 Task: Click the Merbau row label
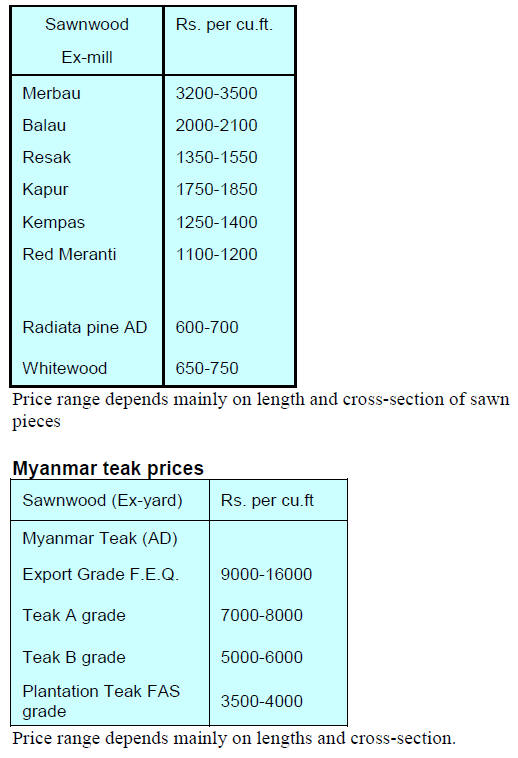[51, 93]
